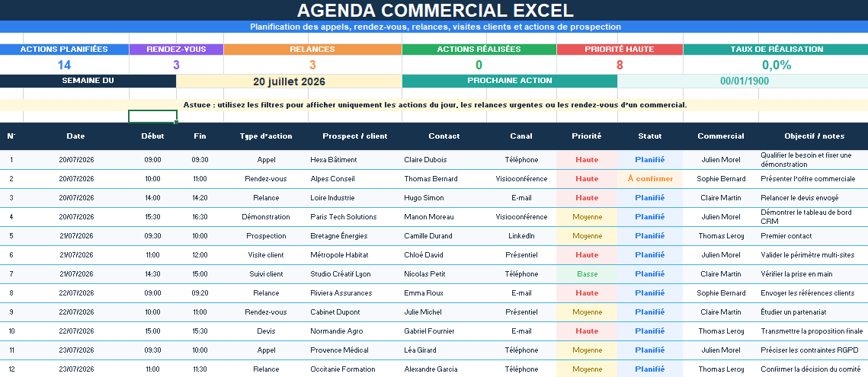Click the LinkedIn canal cell
This screenshot has height=377, width=868.
[x=521, y=236]
